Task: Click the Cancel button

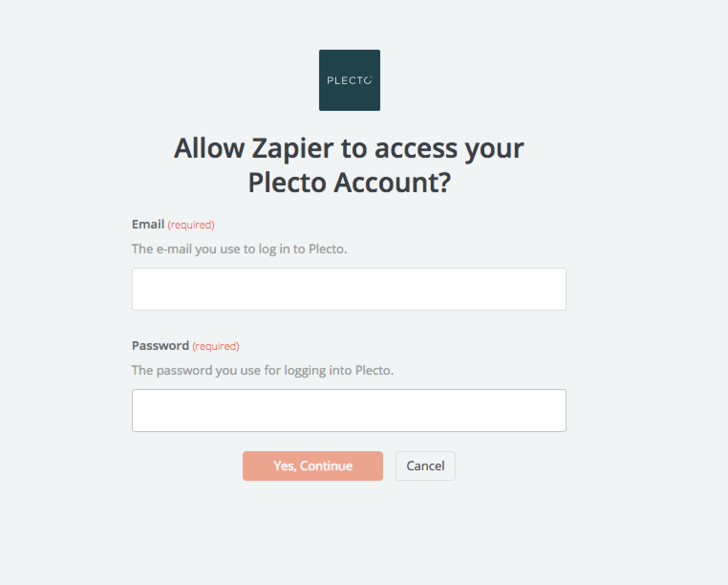Action: 426,466
